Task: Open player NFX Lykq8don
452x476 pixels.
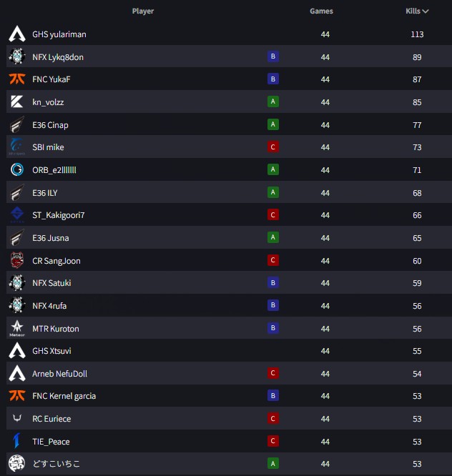Action: click(x=58, y=57)
